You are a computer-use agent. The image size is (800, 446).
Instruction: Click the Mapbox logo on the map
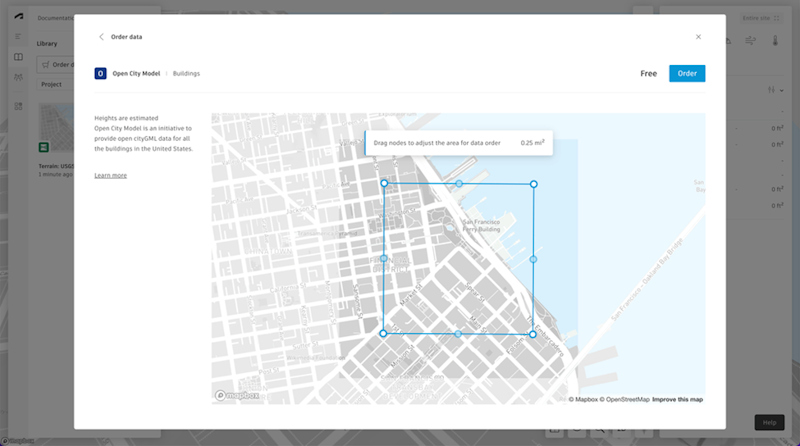(x=237, y=395)
